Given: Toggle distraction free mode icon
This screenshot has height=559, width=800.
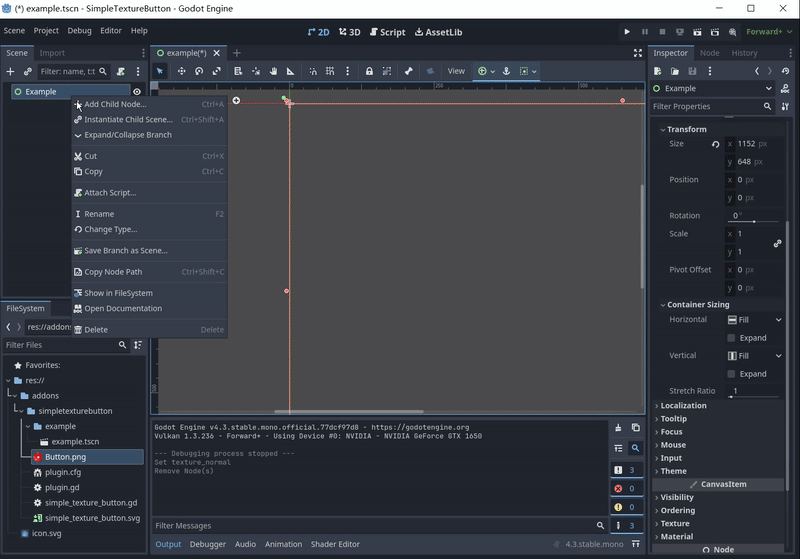Looking at the screenshot, I should [638, 53].
